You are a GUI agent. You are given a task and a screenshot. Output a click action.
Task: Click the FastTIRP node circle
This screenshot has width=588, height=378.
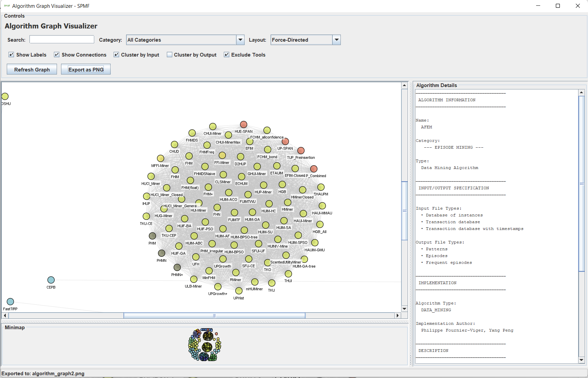pos(10,302)
